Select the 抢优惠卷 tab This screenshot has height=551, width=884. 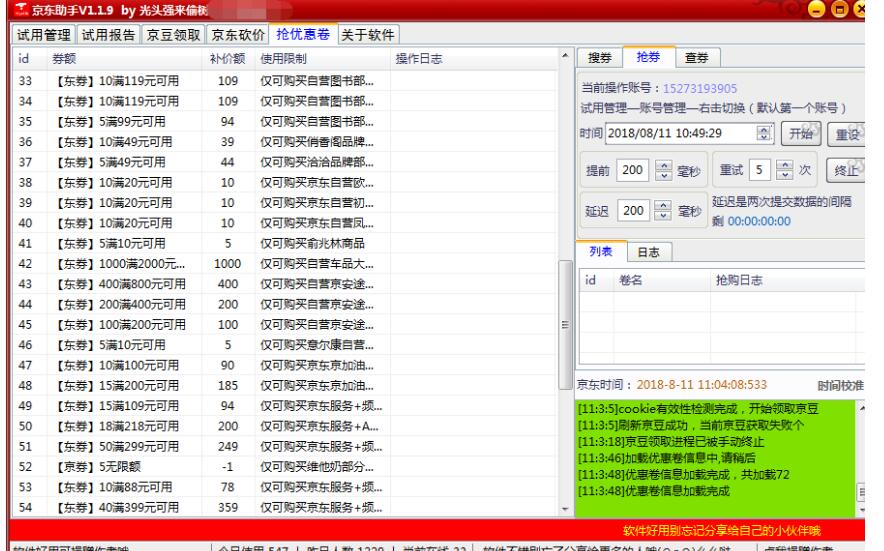click(303, 34)
